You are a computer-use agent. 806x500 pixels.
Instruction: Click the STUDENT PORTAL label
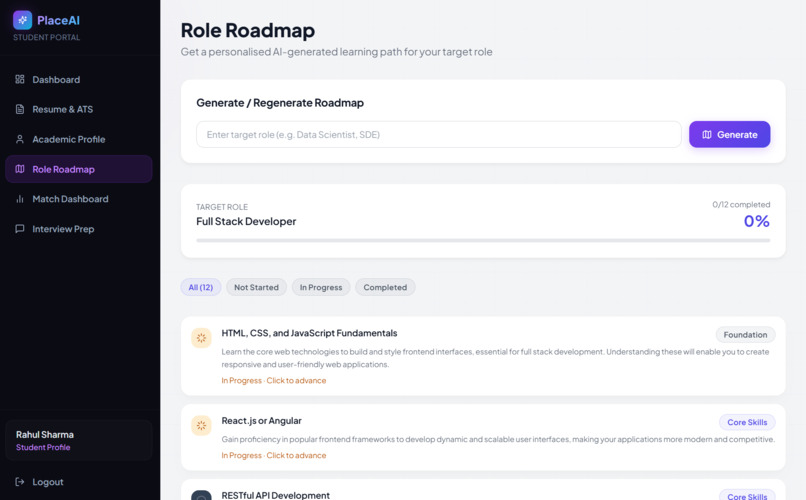click(46, 38)
